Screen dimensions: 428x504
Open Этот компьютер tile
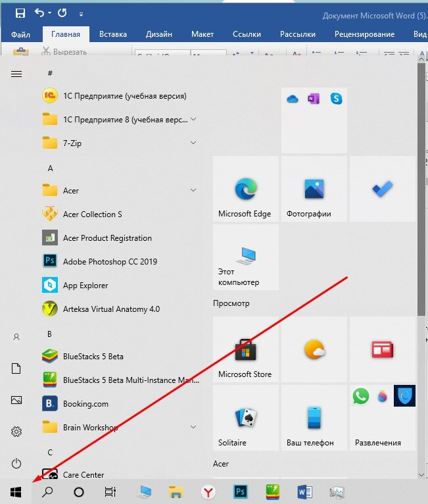tap(246, 257)
